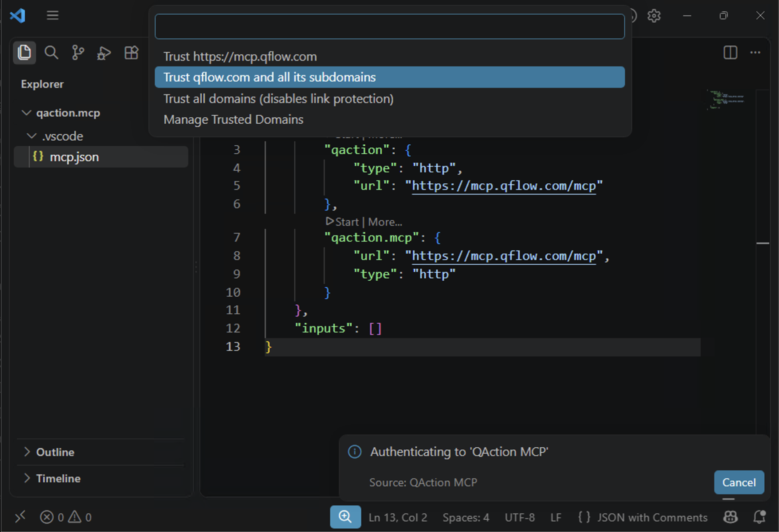Expand the Timeline section
Screen dimensions: 779x532
(x=27, y=478)
